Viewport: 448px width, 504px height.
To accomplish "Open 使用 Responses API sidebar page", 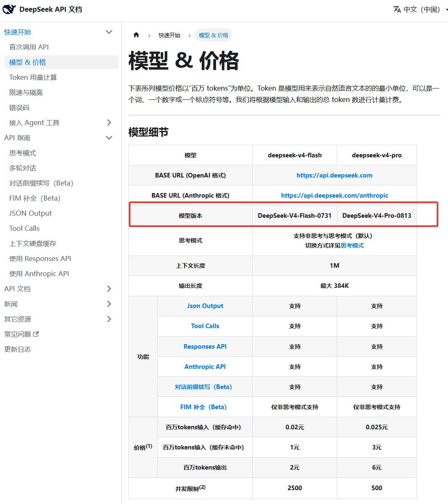I will [x=40, y=259].
